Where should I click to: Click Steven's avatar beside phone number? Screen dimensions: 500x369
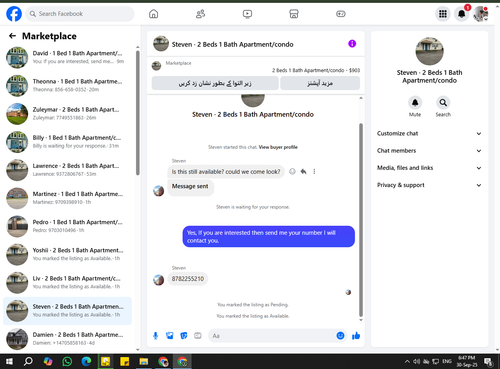click(159, 280)
